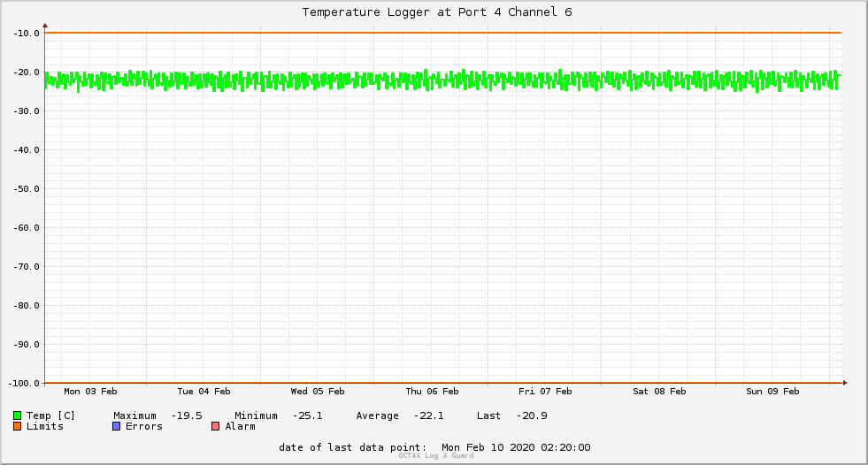Click the 'Sun 09 Feb' x-axis label
Viewport: 868px width, 465px height.
772,392
